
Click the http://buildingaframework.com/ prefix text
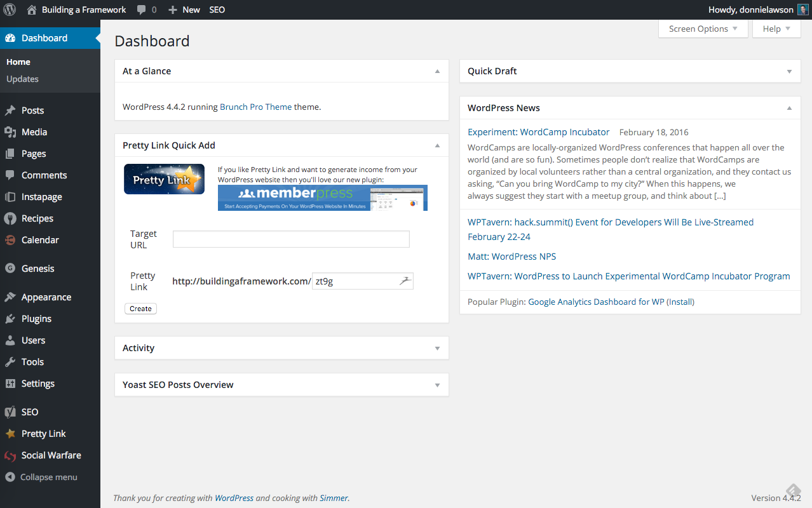pos(241,281)
